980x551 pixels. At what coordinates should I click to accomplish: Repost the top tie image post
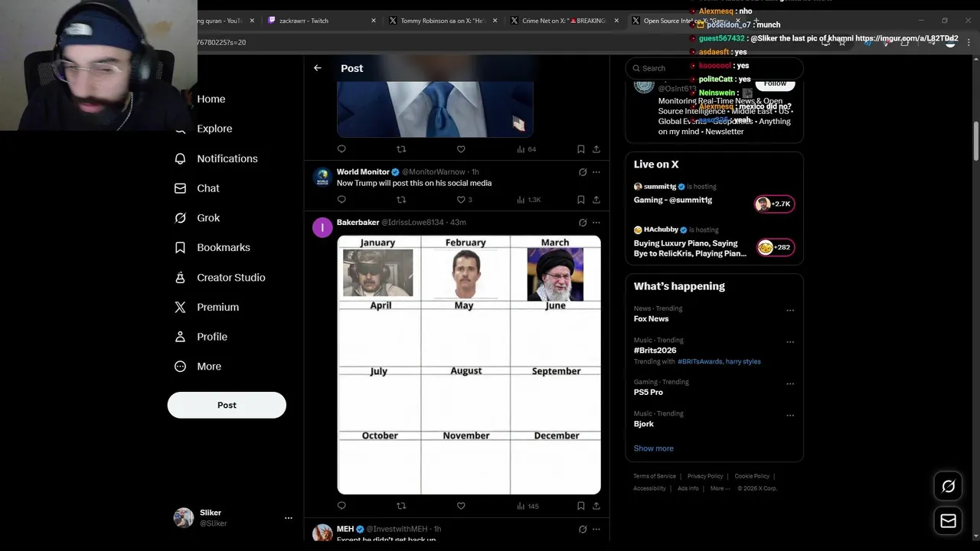(401, 149)
